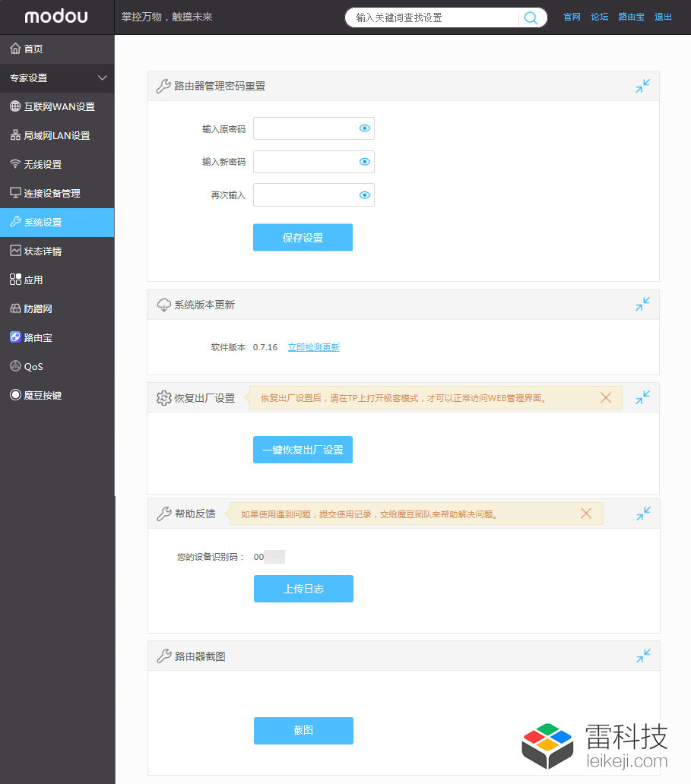Click the 保存设置 button
Viewport: 691px width, 784px height.
tap(303, 238)
